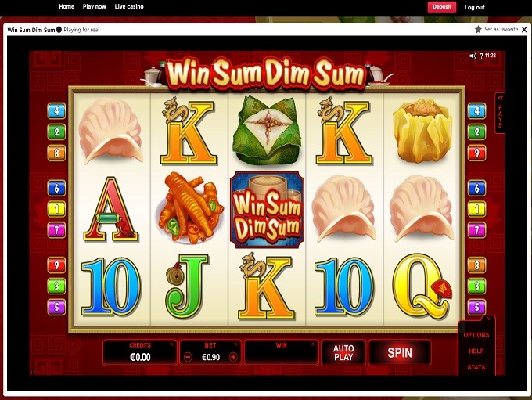Open game Options
This screenshot has width=532, height=400.
click(x=476, y=335)
